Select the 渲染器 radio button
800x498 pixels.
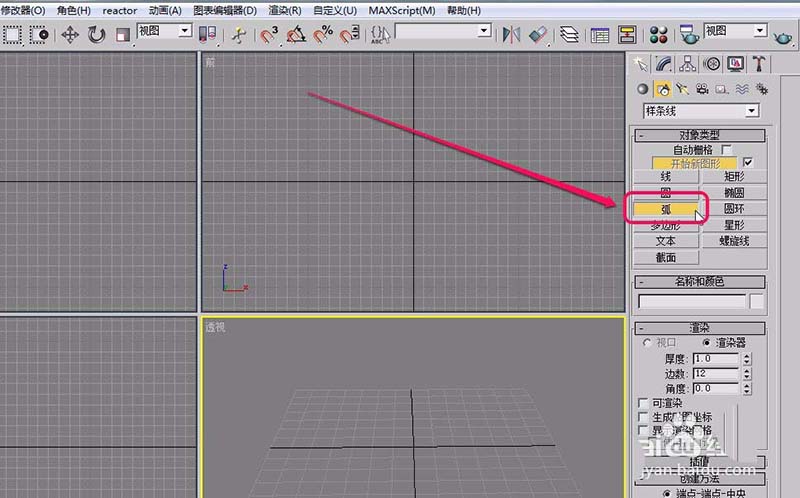707,342
